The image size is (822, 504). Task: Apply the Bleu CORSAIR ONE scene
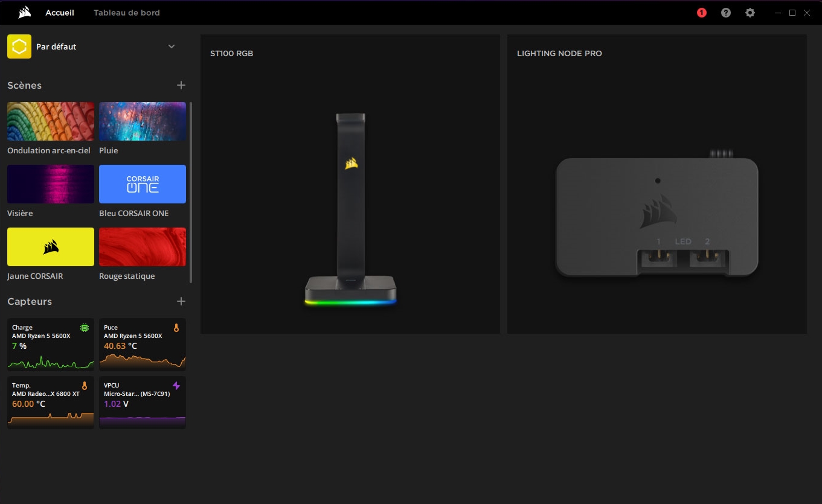[x=143, y=184]
